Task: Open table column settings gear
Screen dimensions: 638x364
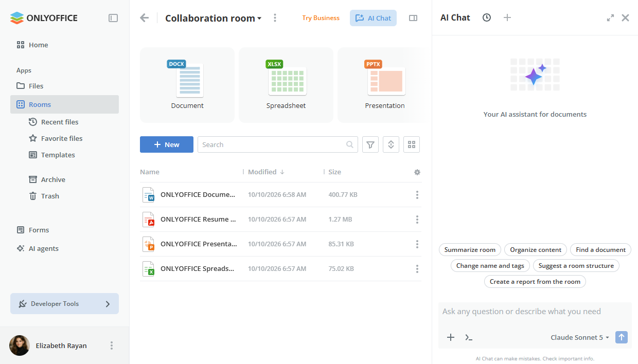Action: [417, 172]
